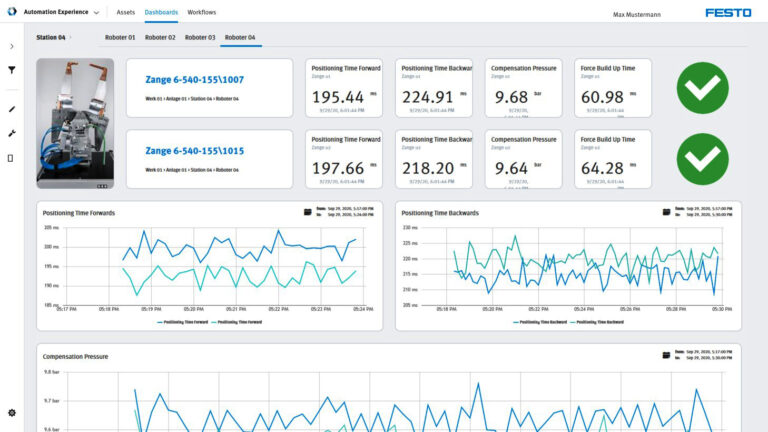
Task: Open date picker on Positioning Time Forwards chart
Action: pos(308,212)
